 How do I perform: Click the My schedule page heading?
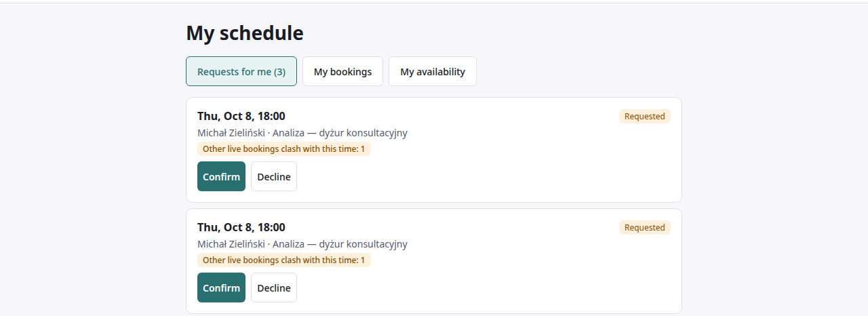[x=245, y=33]
